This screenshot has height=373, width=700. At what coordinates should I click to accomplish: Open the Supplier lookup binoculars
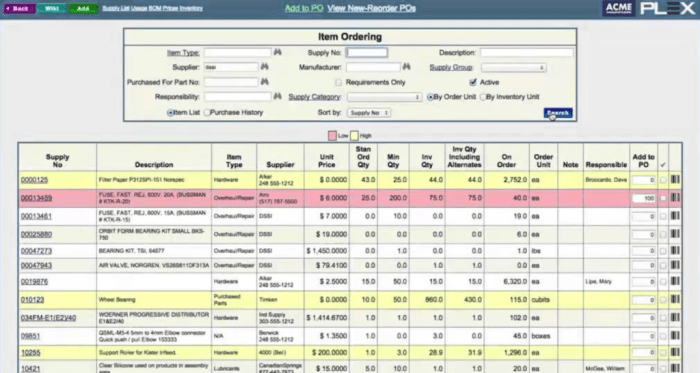click(264, 67)
